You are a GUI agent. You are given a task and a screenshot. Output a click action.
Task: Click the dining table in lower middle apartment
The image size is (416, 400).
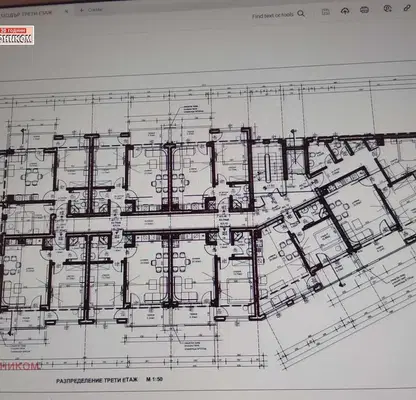click(171, 262)
